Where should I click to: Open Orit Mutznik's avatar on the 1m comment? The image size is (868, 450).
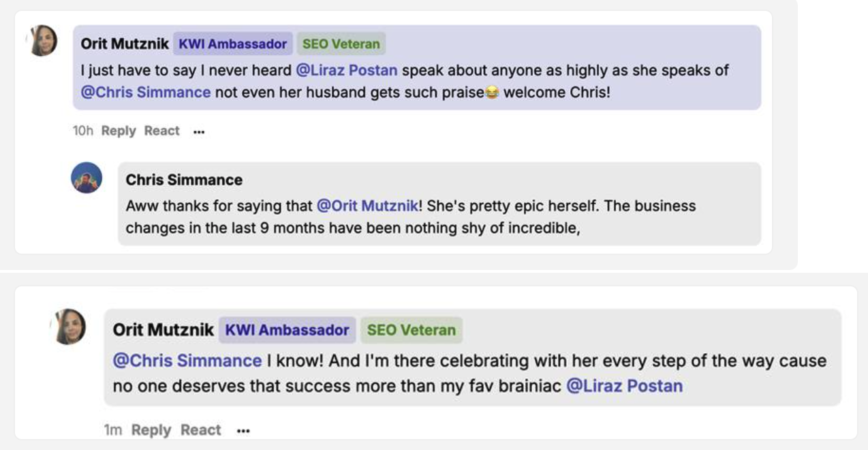(69, 327)
